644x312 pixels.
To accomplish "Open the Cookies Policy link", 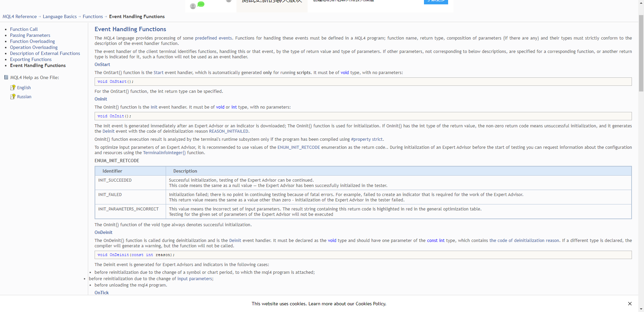I will tap(370, 304).
